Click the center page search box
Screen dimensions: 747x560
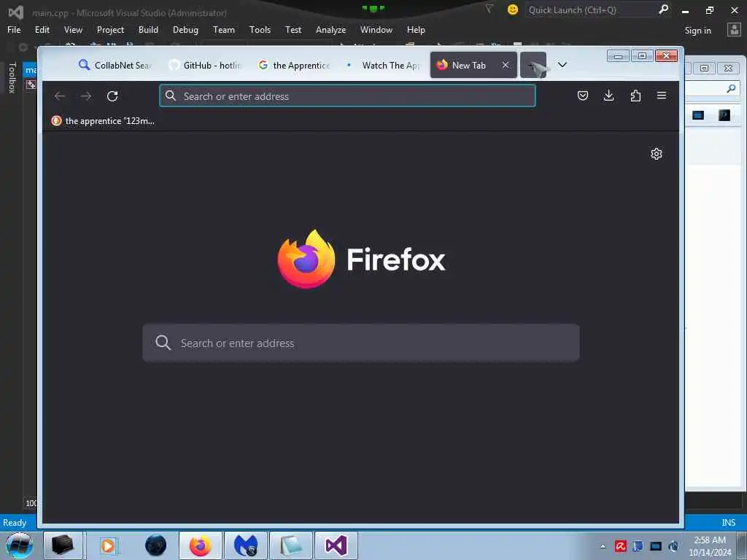(361, 343)
